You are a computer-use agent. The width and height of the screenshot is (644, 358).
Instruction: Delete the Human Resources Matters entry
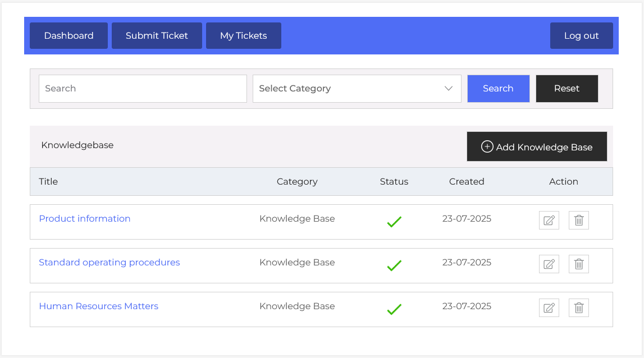click(x=579, y=308)
